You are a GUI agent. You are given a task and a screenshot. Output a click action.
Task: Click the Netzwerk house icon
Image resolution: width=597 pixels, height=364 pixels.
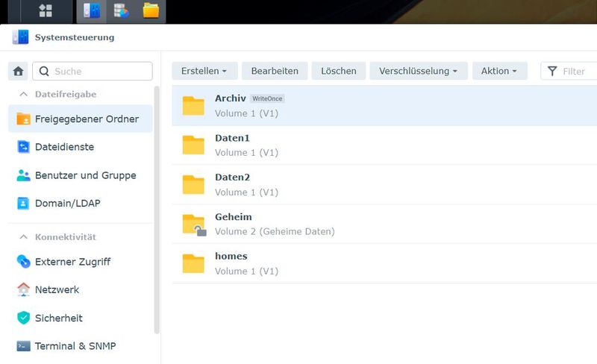tap(24, 289)
